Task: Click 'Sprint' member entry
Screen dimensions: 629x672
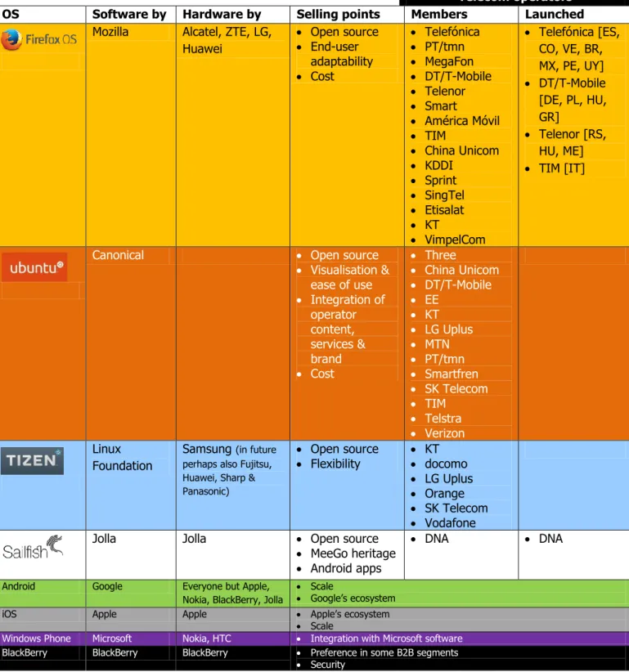Action: click(440, 181)
